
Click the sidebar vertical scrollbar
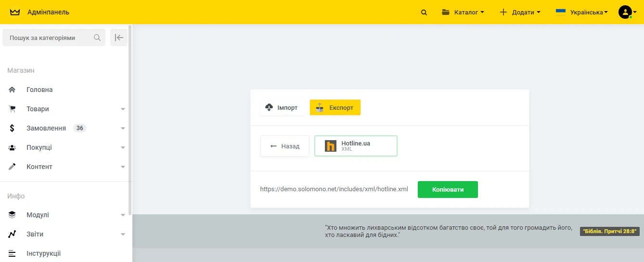tap(130, 120)
